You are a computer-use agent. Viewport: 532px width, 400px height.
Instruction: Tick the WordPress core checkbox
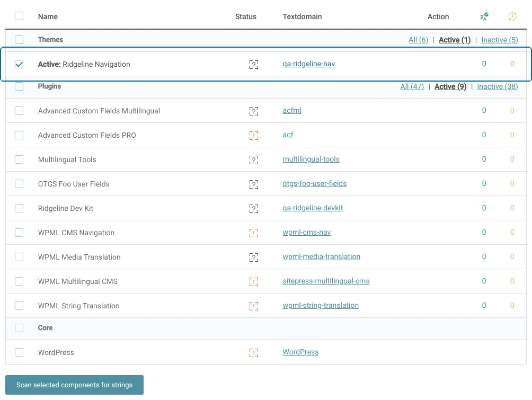click(19, 352)
